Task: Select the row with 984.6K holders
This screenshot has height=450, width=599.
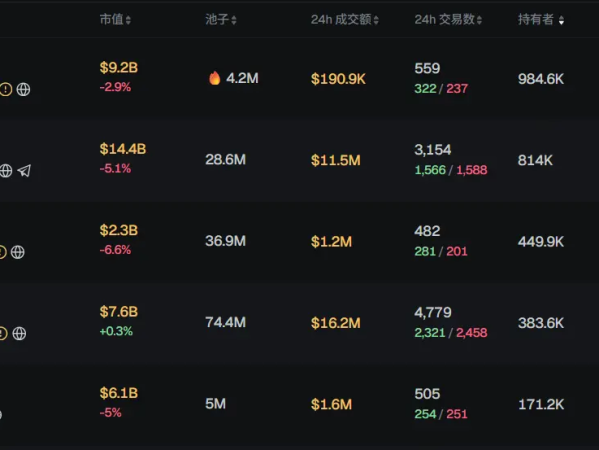Action: [300, 79]
